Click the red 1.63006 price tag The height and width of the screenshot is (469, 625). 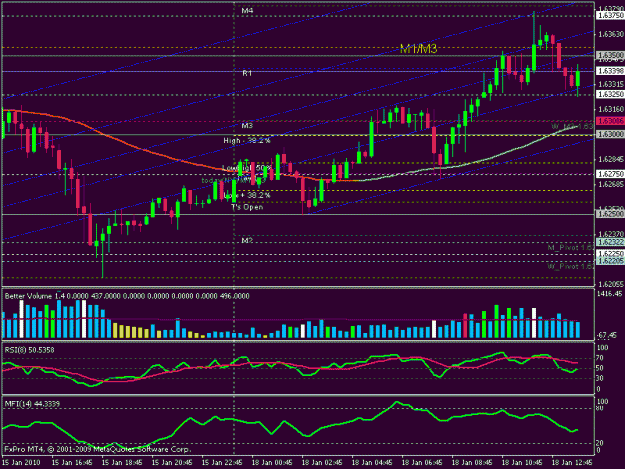coord(610,121)
